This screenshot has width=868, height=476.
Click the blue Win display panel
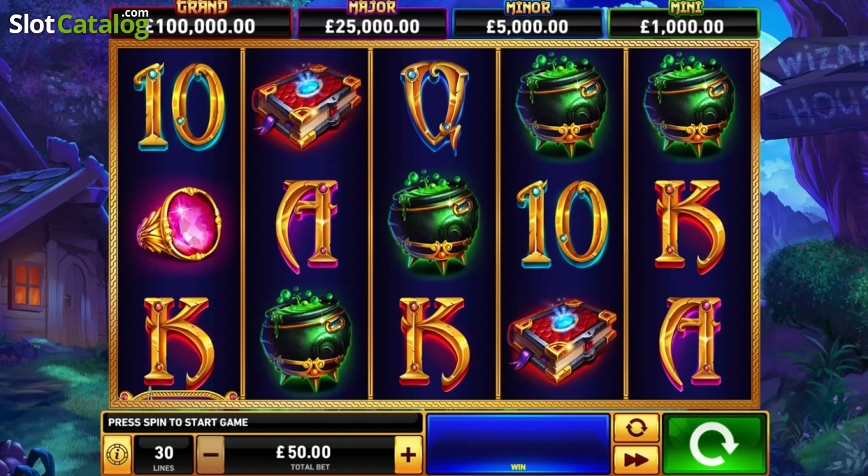point(518,444)
